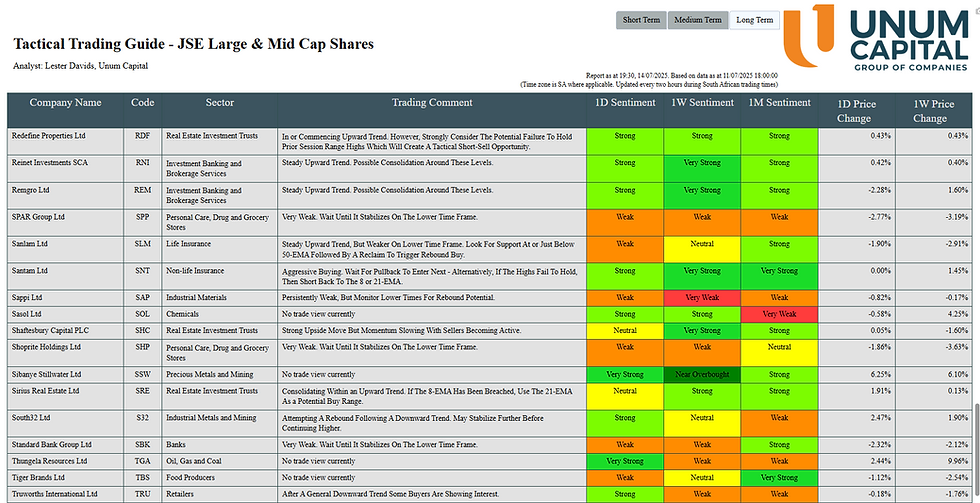
Task: Click SPAR Group Ltd company name
Action: click(38, 217)
